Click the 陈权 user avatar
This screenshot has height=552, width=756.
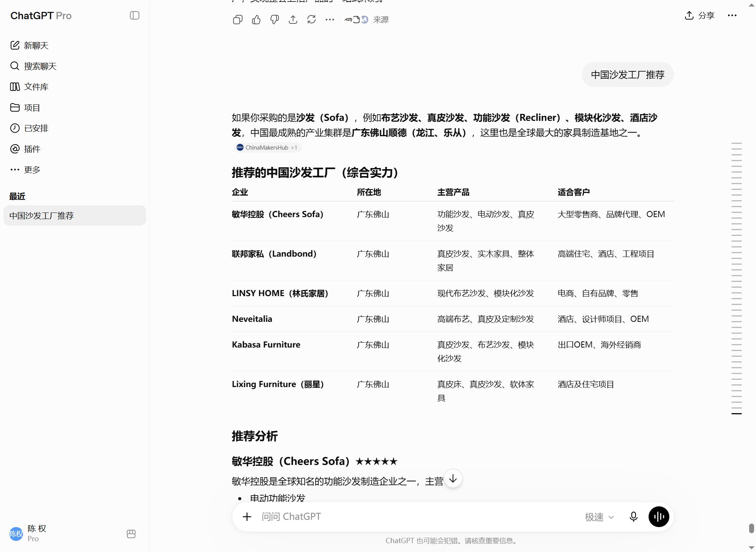[16, 534]
